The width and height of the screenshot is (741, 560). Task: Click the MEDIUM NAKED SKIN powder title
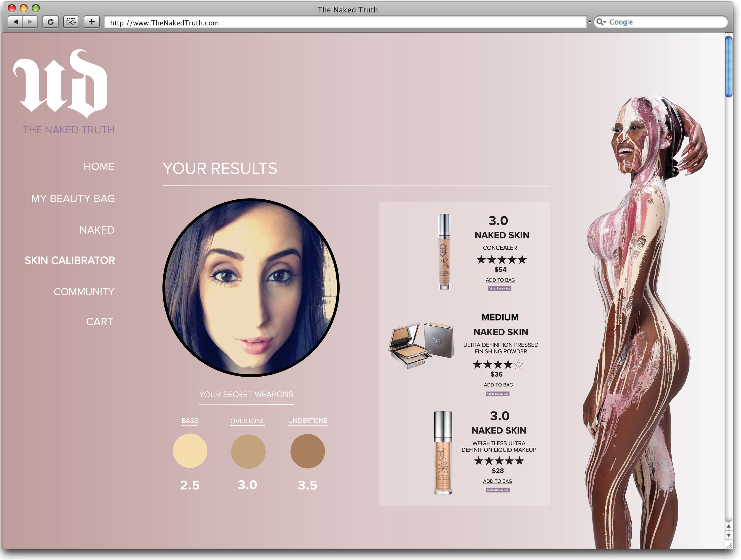(x=501, y=324)
